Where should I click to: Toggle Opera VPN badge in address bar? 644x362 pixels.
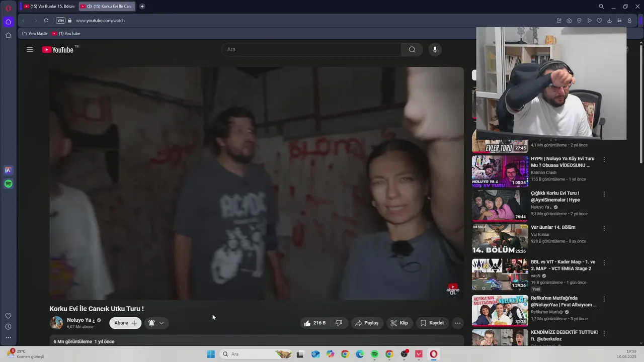pyautogui.click(x=60, y=21)
